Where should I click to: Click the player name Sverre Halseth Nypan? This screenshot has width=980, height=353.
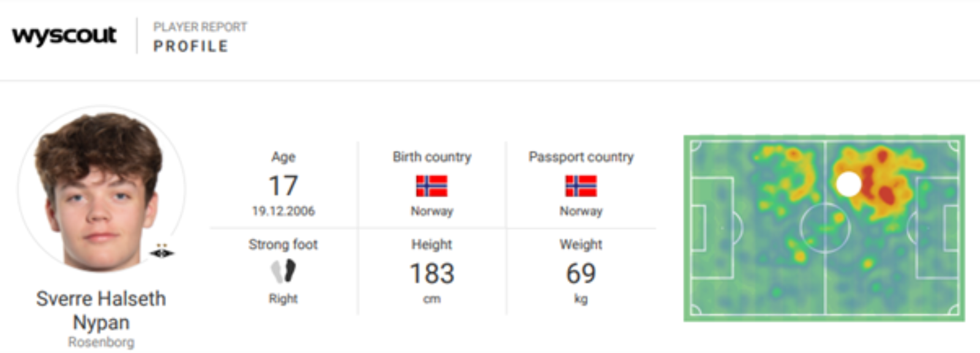101,310
